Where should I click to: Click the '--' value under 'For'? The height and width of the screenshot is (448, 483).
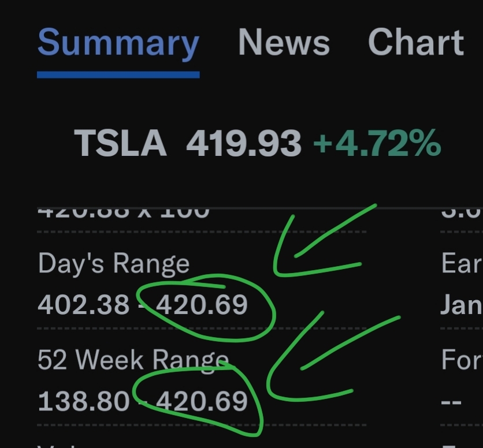pos(451,401)
